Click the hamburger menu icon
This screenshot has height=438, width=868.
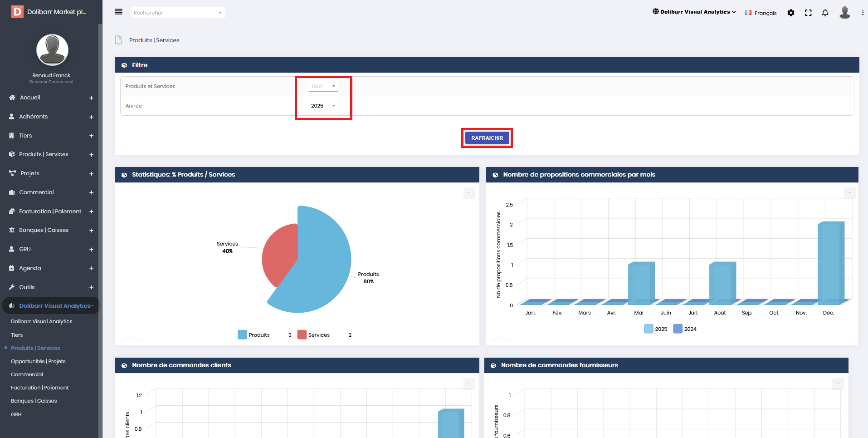119,12
